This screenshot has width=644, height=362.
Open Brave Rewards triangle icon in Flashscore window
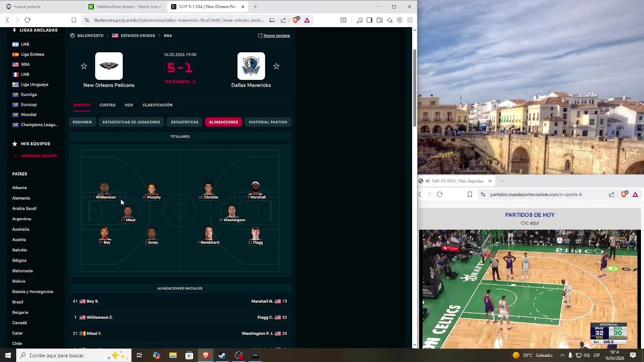pyautogui.click(x=307, y=20)
